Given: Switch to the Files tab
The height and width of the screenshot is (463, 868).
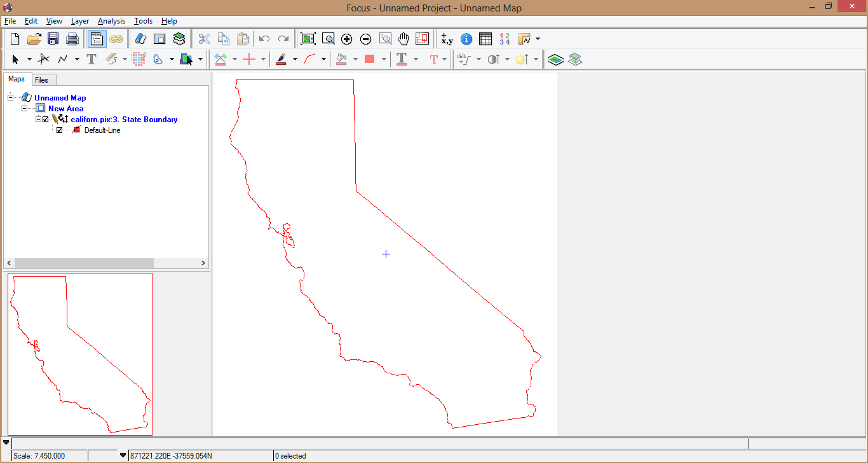Looking at the screenshot, I should click(x=43, y=79).
